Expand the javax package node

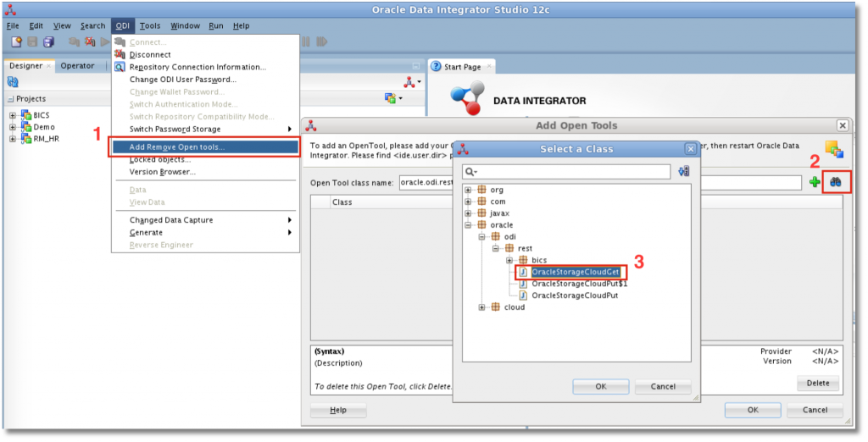click(x=468, y=213)
